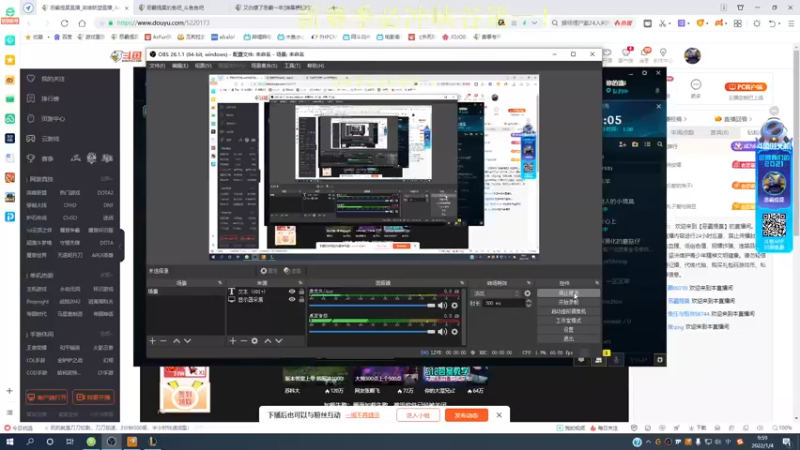The image size is (800, 450).
Task: Open OBS 帮助(H) menu
Action: [x=315, y=66]
